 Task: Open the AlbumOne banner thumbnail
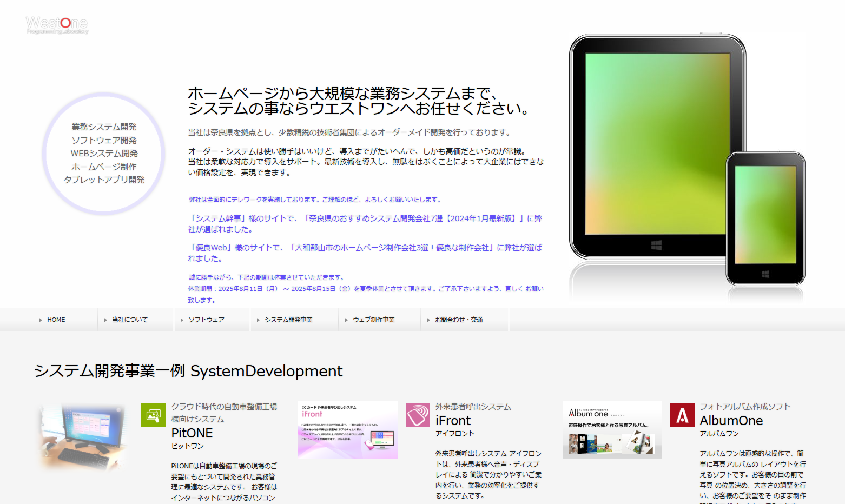click(612, 429)
